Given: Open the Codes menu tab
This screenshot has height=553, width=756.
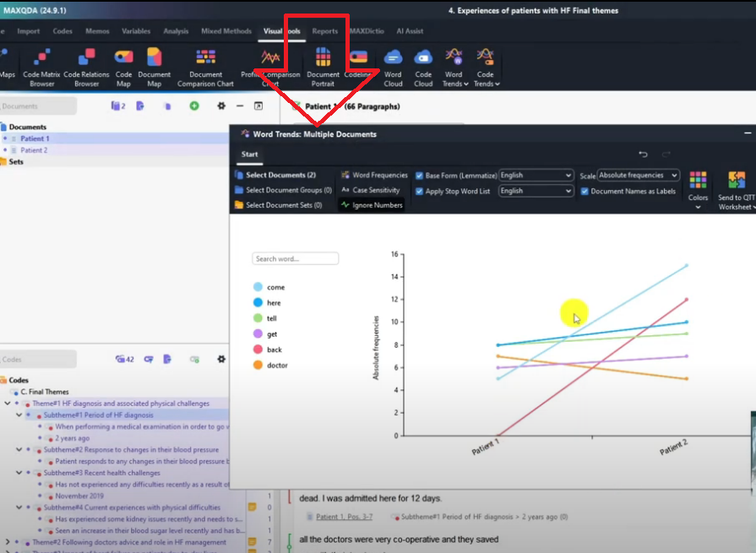Looking at the screenshot, I should [x=63, y=31].
